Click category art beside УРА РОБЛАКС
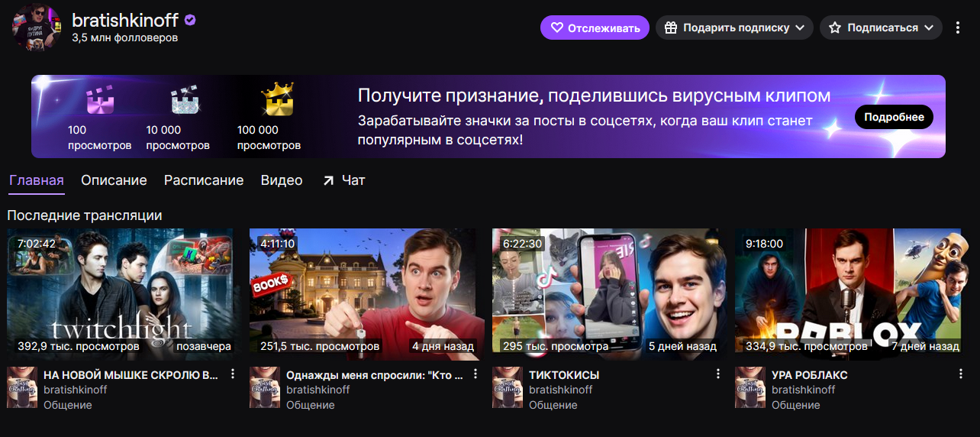The width and height of the screenshot is (980, 437). [x=750, y=387]
